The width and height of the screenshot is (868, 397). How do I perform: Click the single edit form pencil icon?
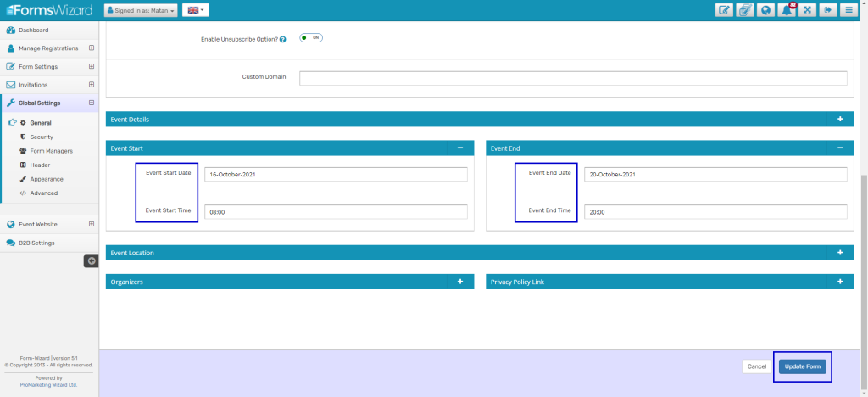[724, 10]
